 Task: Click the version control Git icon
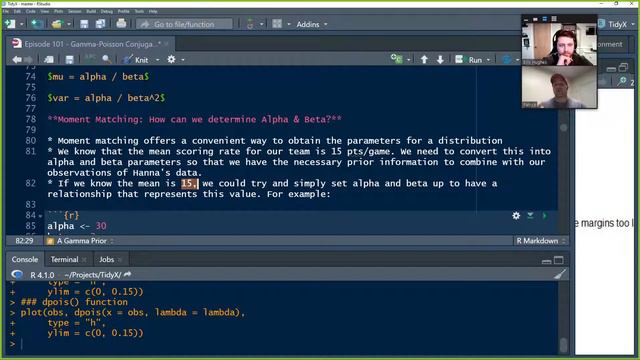pos(250,24)
